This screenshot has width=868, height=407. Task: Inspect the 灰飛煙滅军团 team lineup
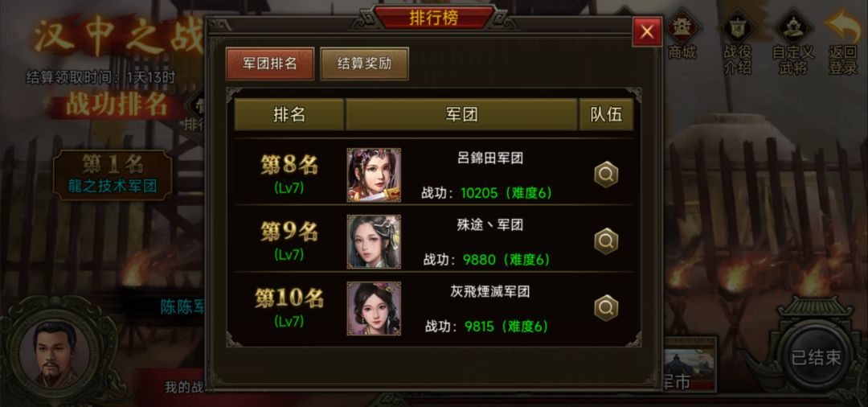606,308
